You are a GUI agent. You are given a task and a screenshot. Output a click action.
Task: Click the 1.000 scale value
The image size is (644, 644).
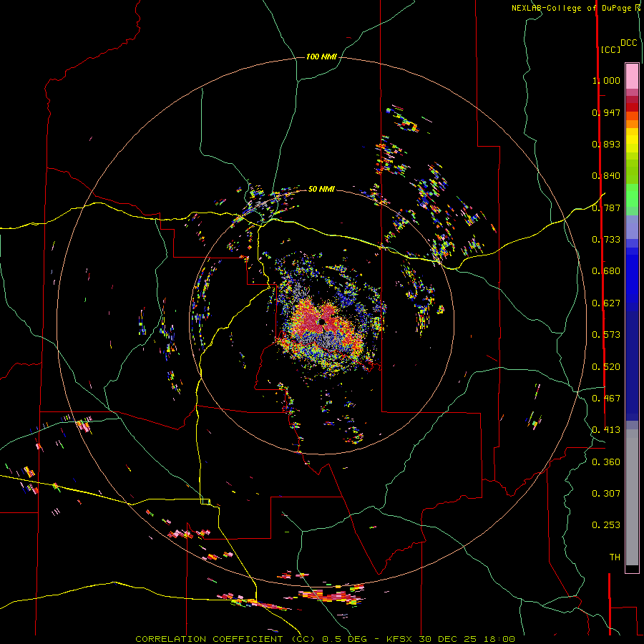coord(606,80)
